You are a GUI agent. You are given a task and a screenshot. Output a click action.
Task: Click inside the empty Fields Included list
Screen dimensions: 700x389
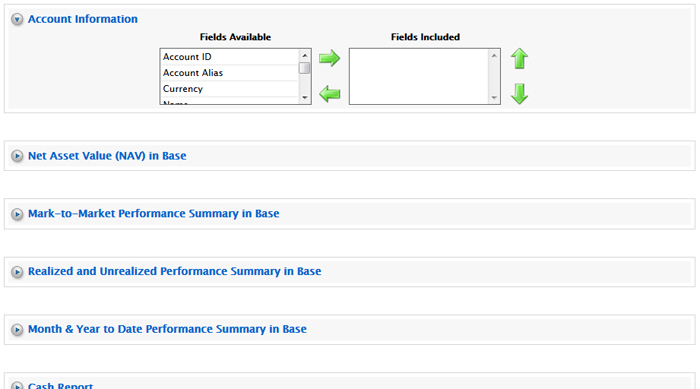419,76
